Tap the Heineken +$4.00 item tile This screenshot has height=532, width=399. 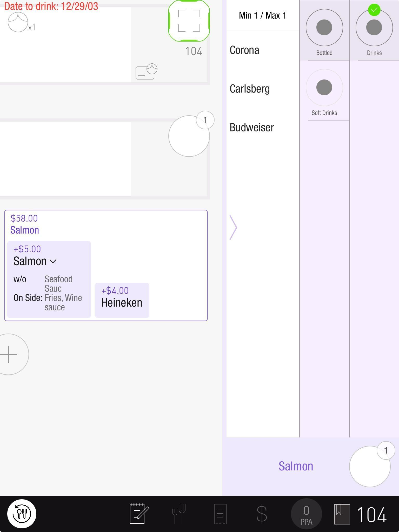tap(122, 300)
